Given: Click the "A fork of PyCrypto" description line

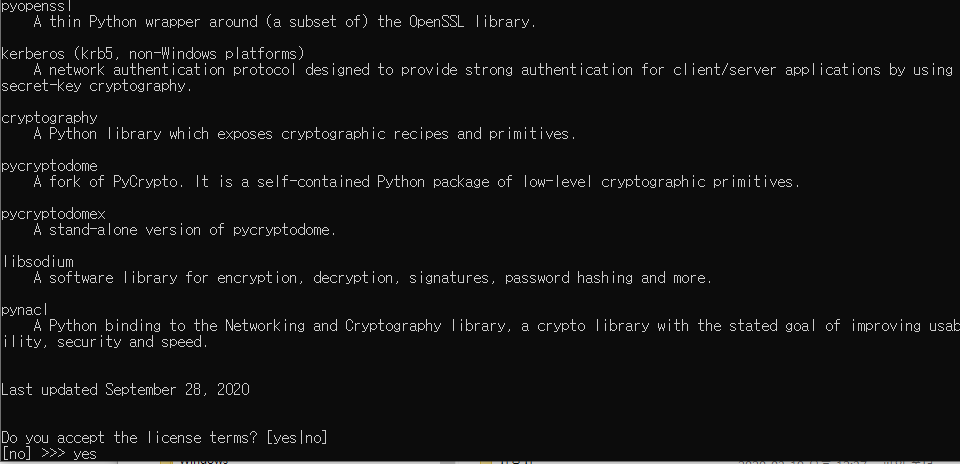Looking at the screenshot, I should point(416,182).
